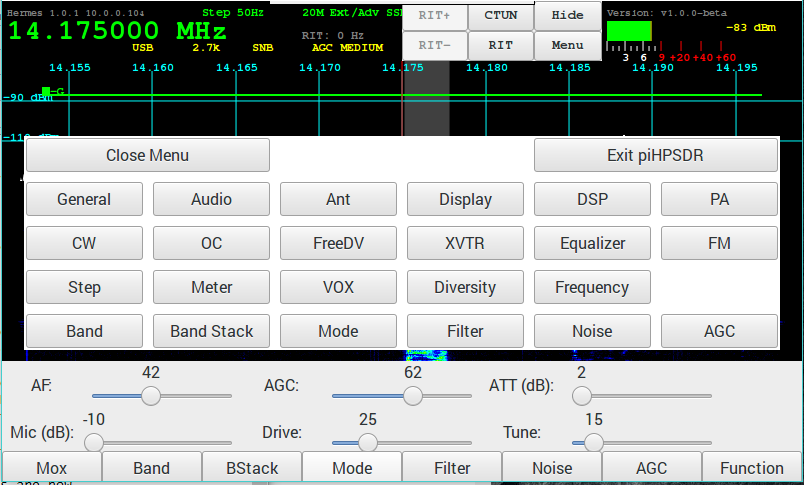The width and height of the screenshot is (804, 485).
Task: Click Filter in the bottom toolbar
Action: point(452,468)
